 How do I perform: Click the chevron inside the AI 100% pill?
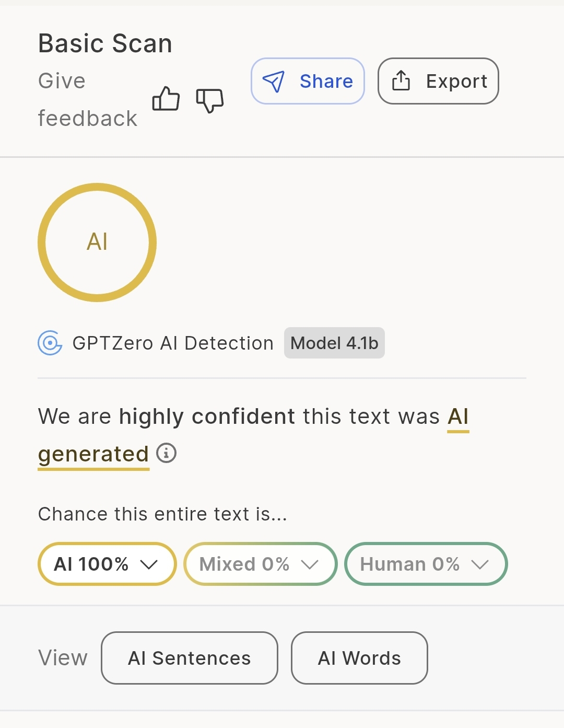[x=149, y=564]
